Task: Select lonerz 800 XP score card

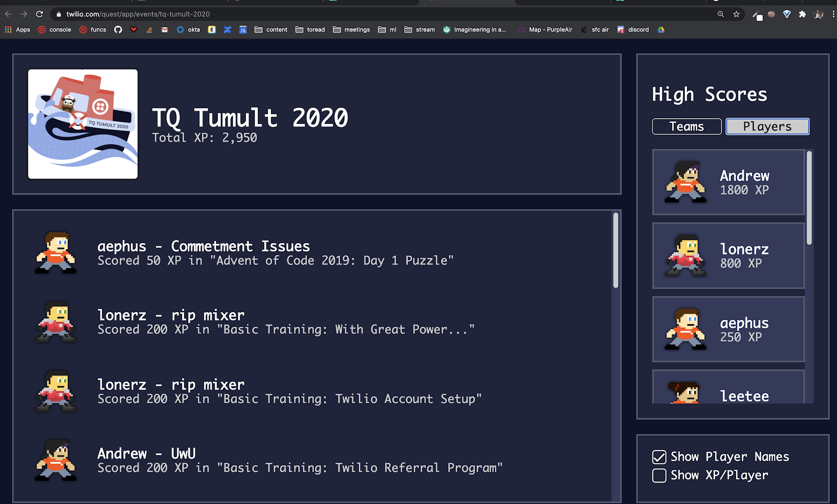Action: tap(728, 256)
